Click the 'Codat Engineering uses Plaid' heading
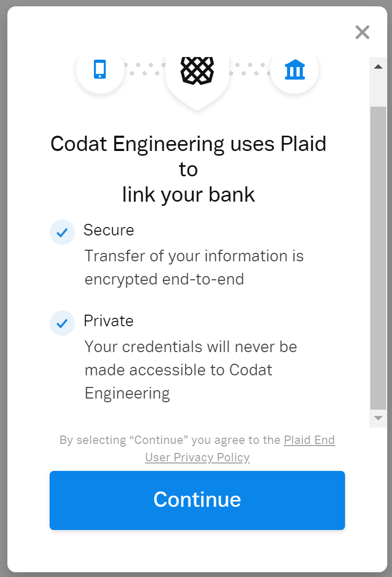Viewport: 392px width, 577px height. 188,144
